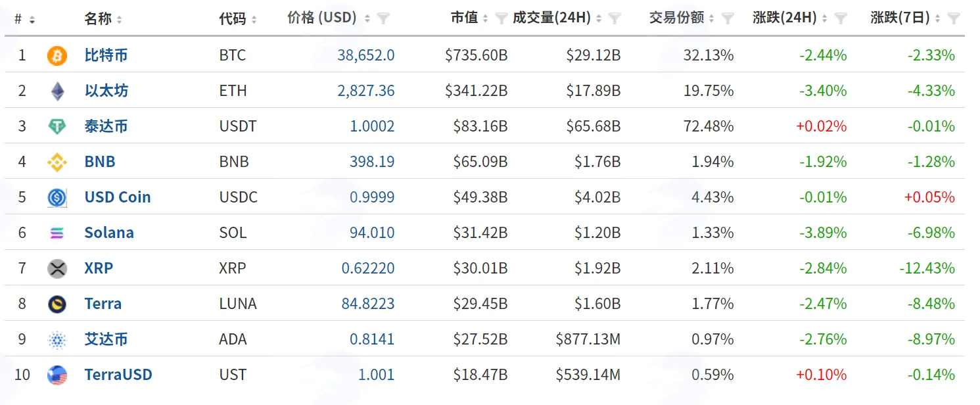Click the Ethereum diamond icon

[x=57, y=91]
